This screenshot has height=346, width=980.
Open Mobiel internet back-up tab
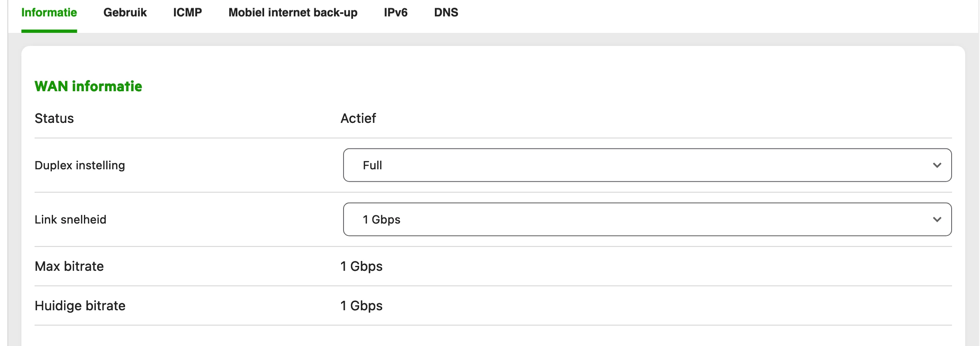[293, 13]
